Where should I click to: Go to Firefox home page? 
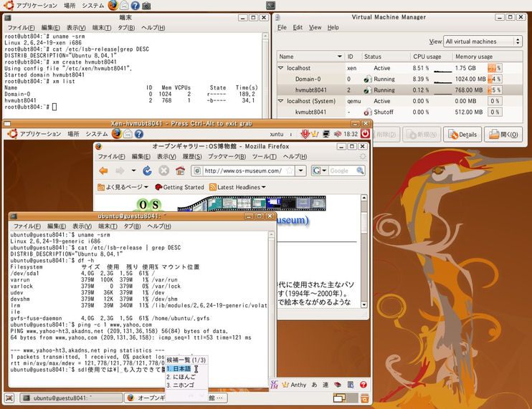pos(180,170)
